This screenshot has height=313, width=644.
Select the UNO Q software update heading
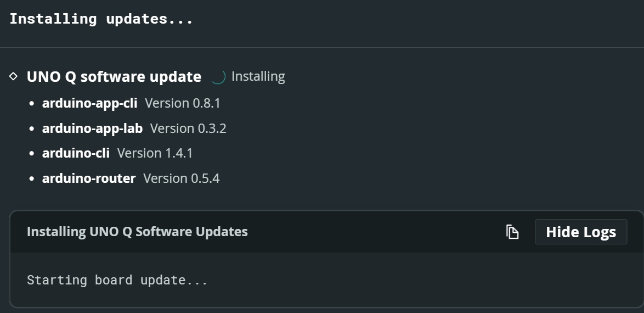click(114, 76)
